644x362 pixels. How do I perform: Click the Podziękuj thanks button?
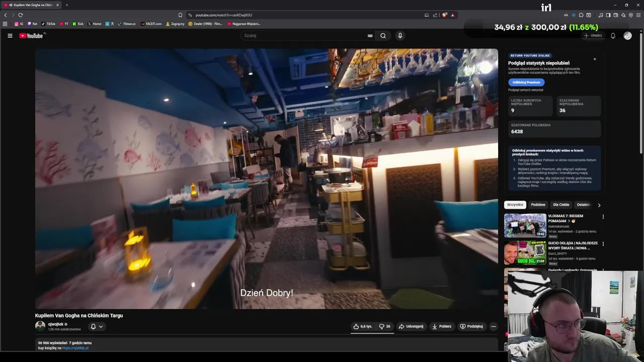(x=471, y=326)
